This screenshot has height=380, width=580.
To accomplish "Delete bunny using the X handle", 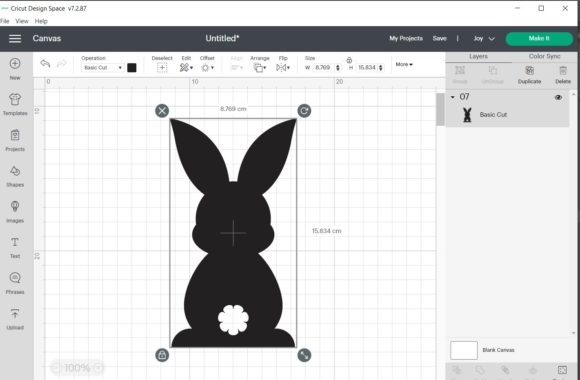I will 162,111.
